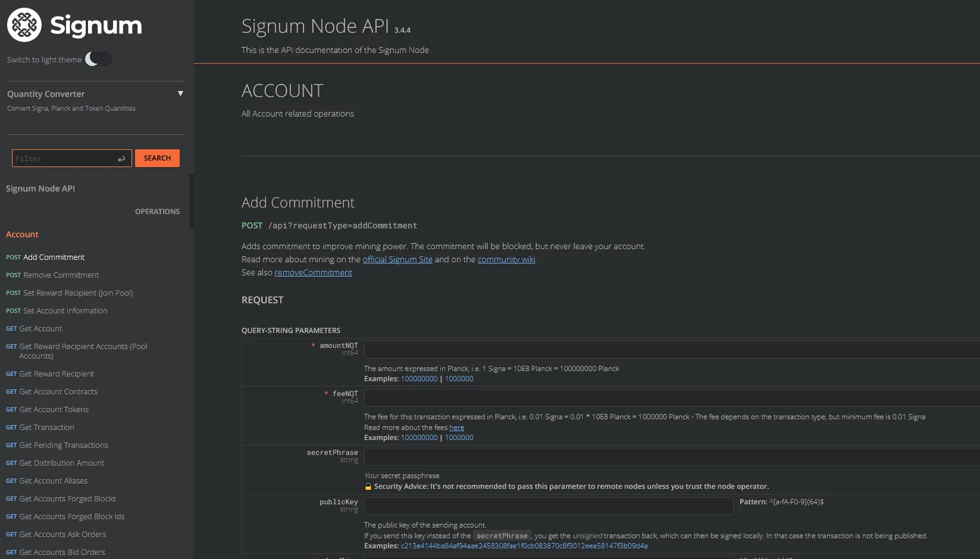Open POST Remove Commitment operation
980x559 pixels.
[52, 275]
